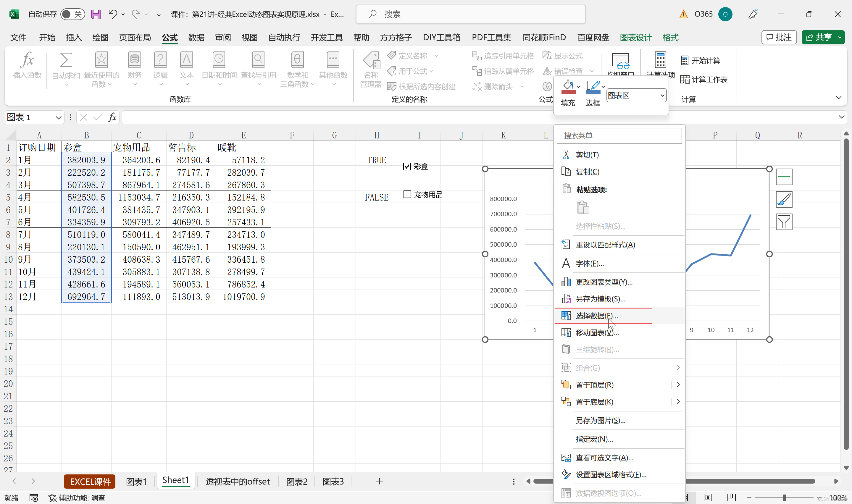
Task: Expand the formula bar chevron
Action: tap(841, 117)
